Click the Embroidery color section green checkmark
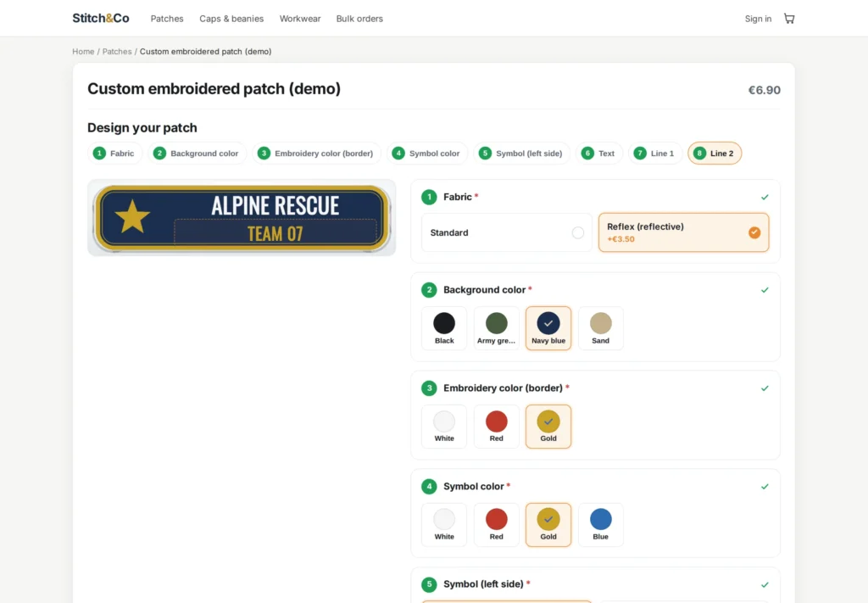The image size is (868, 603). pyautogui.click(x=765, y=388)
